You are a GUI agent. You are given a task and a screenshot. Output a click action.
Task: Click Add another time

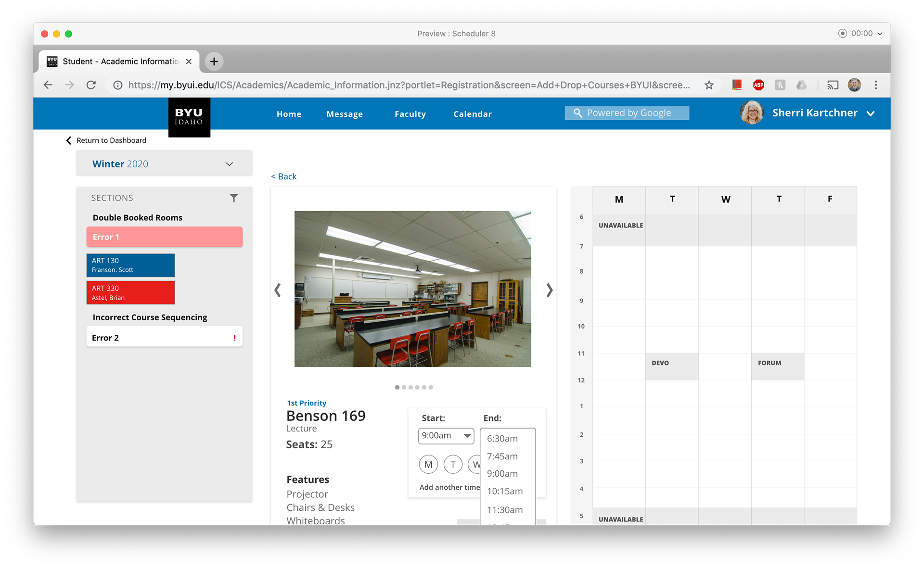[x=449, y=487]
